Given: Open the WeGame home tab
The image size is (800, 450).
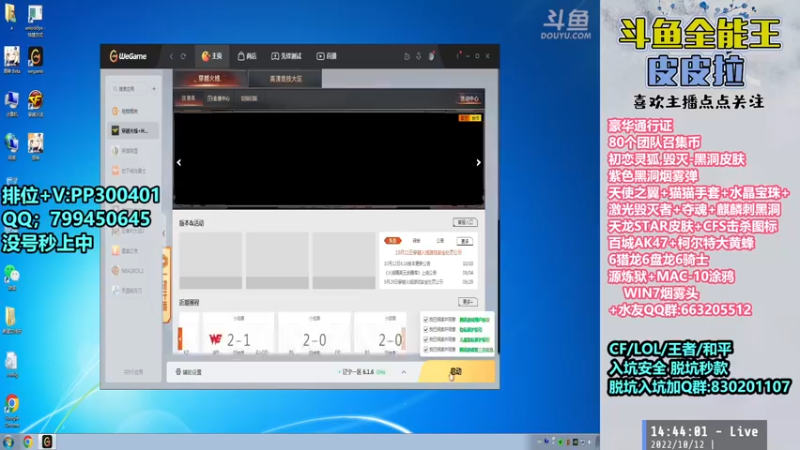Looking at the screenshot, I should [212, 56].
